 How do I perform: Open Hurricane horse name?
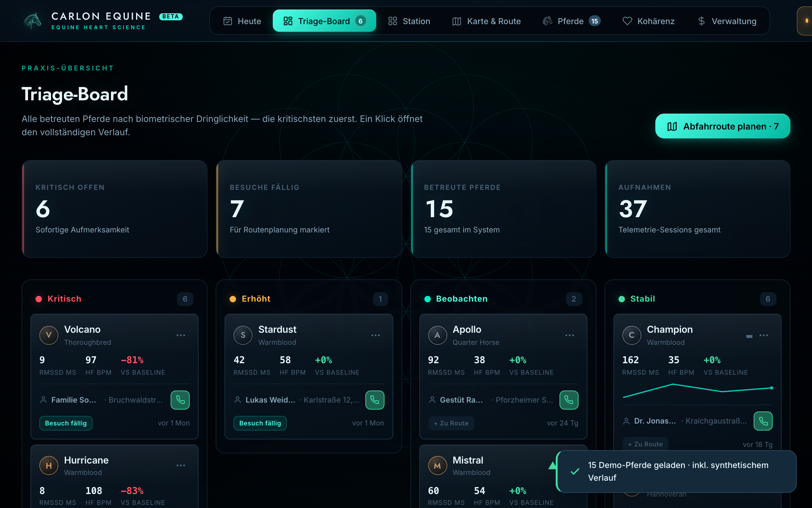pyautogui.click(x=86, y=460)
